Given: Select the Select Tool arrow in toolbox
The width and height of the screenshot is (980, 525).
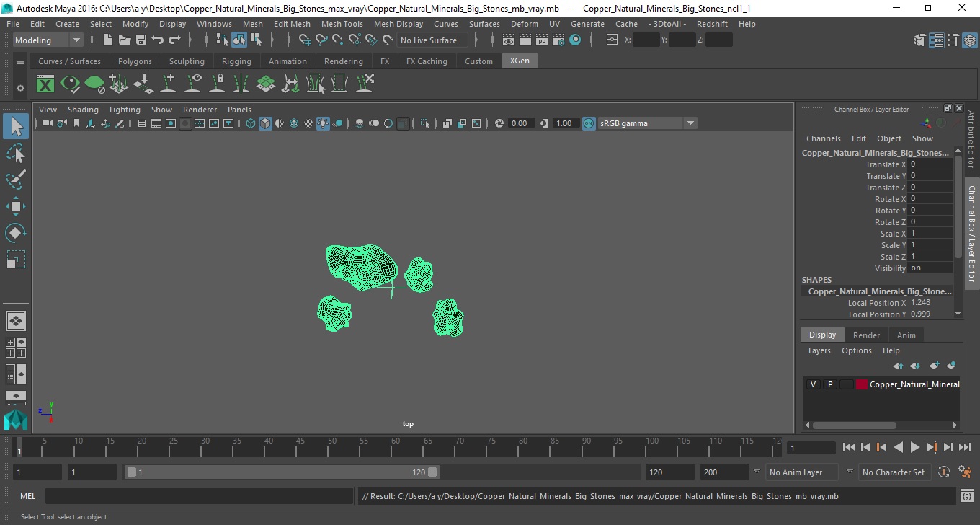Looking at the screenshot, I should (16, 127).
